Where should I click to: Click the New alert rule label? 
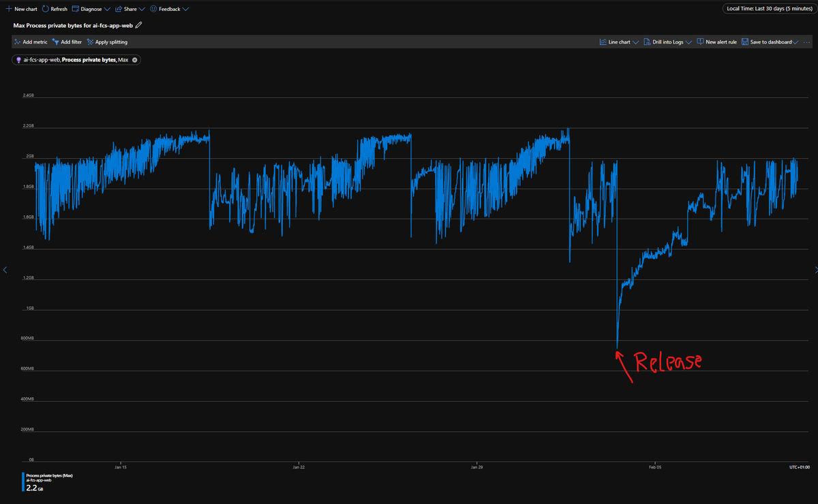(721, 42)
